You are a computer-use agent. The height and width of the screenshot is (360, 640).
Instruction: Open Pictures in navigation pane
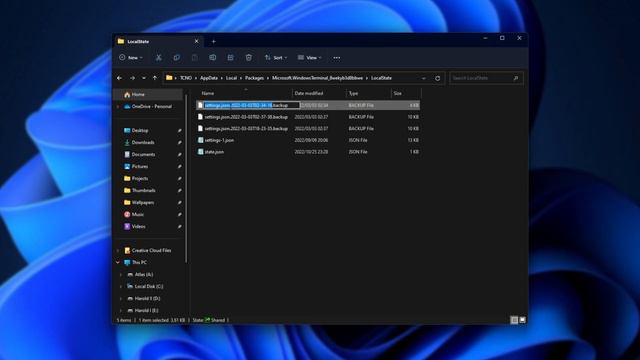(x=140, y=167)
